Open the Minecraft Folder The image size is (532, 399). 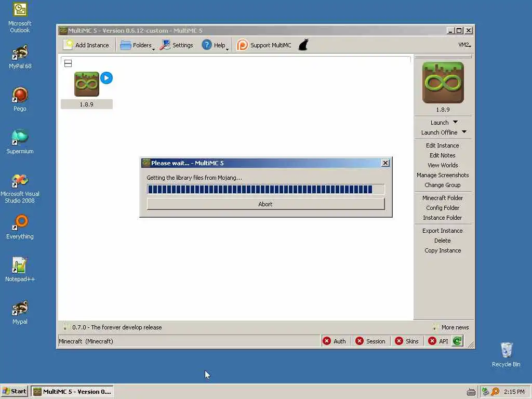(443, 198)
